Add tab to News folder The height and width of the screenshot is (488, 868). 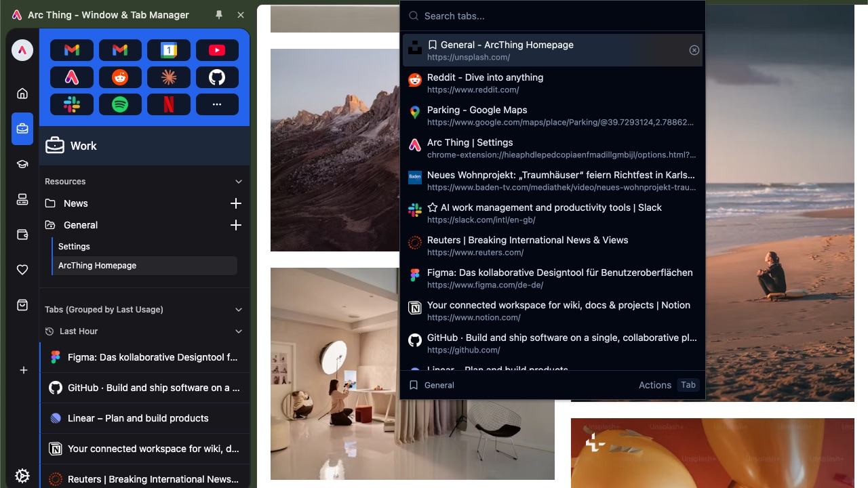236,203
